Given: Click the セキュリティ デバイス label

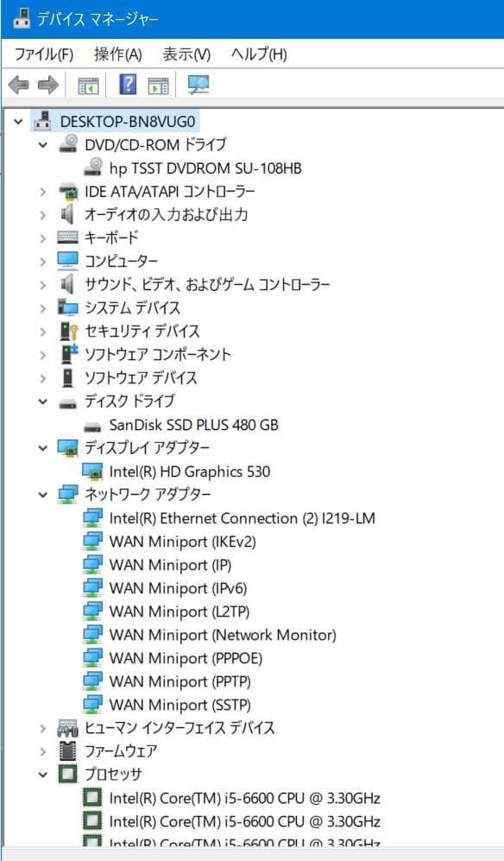Looking at the screenshot, I should [x=142, y=331].
